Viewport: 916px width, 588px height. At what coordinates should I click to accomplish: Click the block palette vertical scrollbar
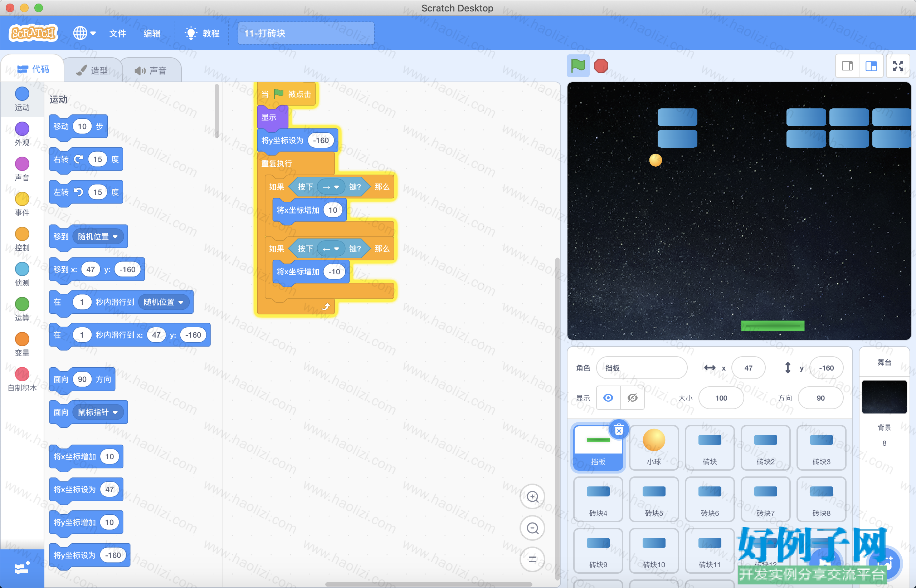pos(216,111)
